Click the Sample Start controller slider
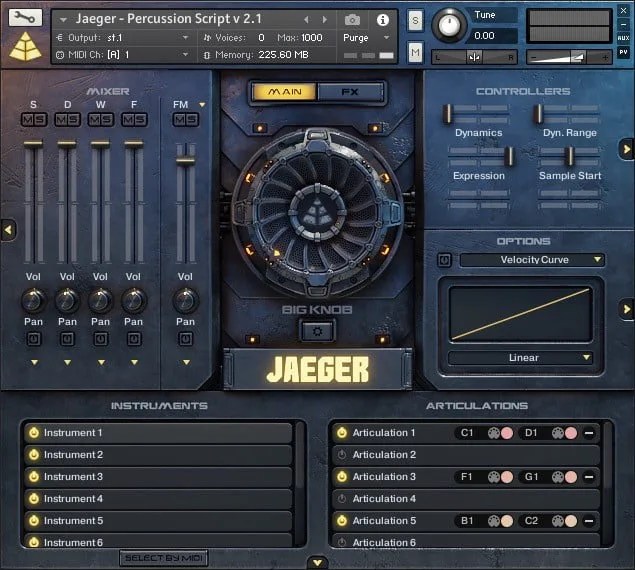 (x=569, y=156)
